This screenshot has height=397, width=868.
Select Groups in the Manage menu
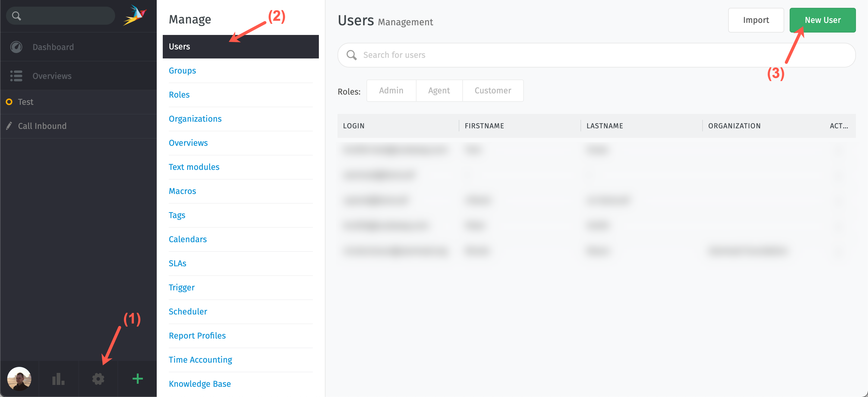point(182,71)
